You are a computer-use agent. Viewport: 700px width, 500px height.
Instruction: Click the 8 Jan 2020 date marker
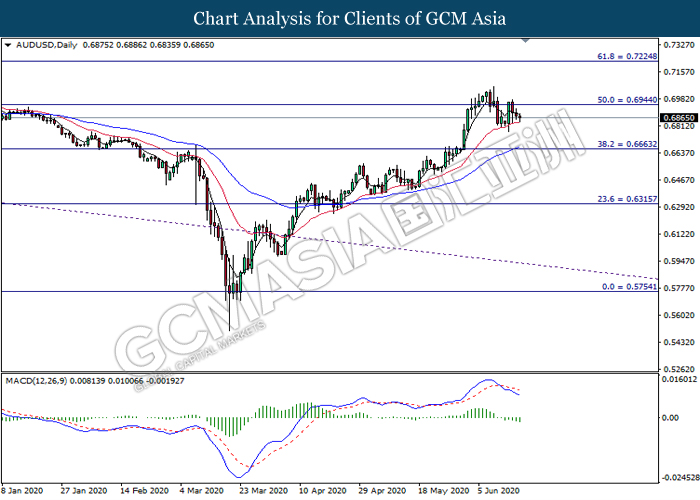coord(21,491)
